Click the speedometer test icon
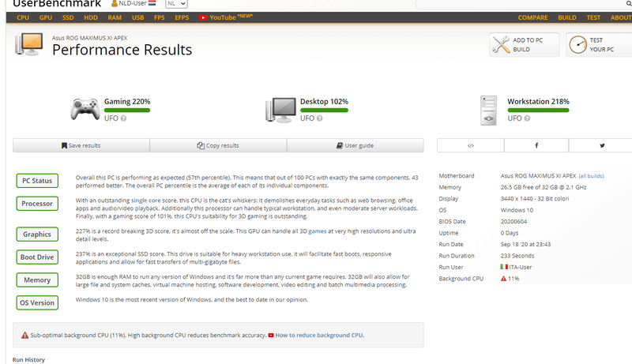632x364 pixels. (x=577, y=45)
